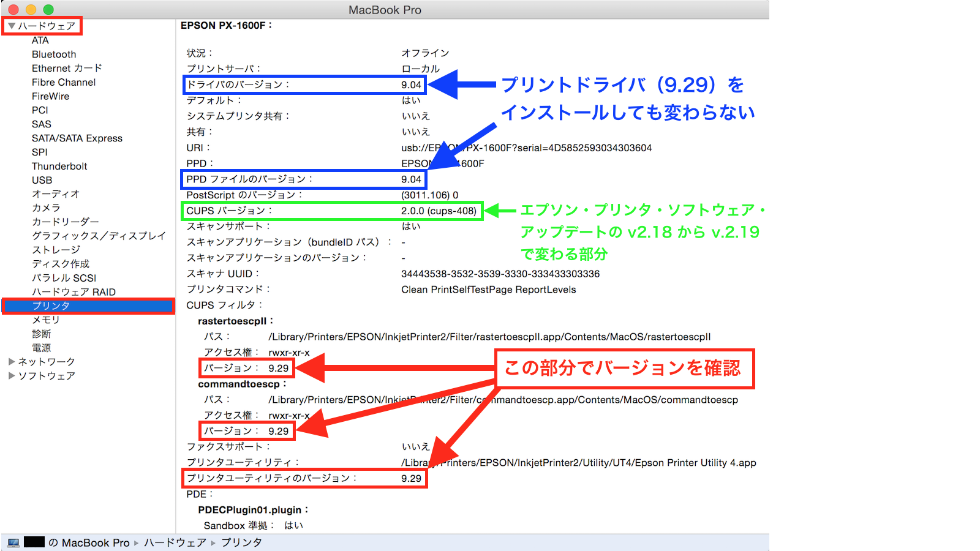Viewport: 980px width, 551px height.
Task: Select Fibre Channel in the sidebar
Action: point(64,82)
